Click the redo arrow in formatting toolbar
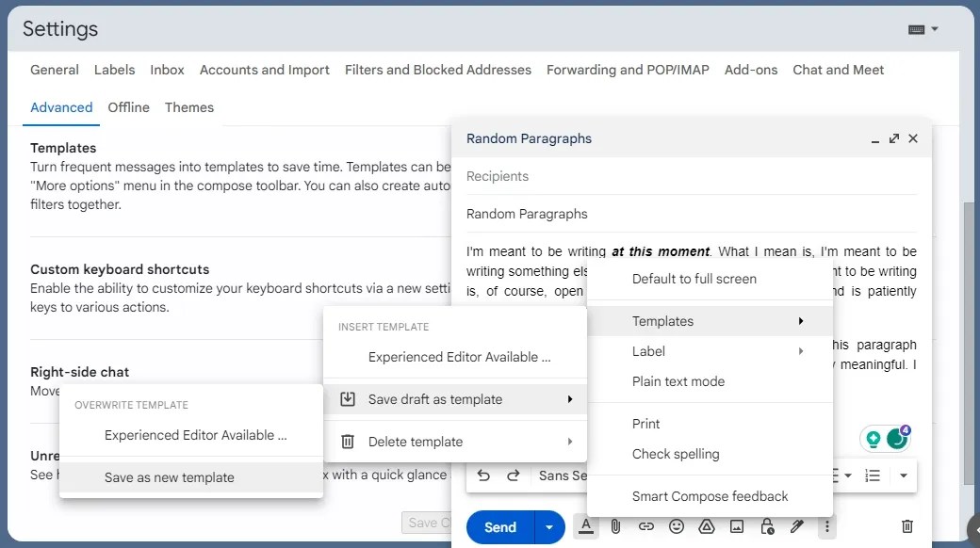The image size is (980, 548). [514, 475]
